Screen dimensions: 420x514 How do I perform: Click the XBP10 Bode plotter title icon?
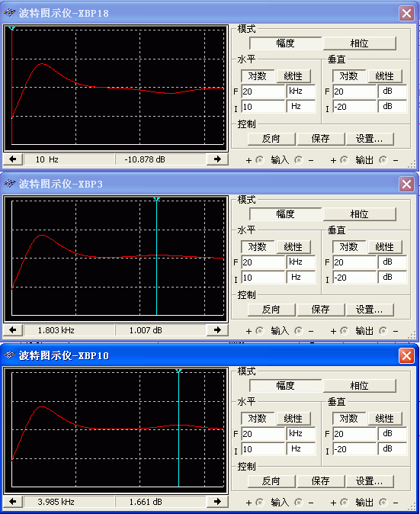tap(9, 355)
